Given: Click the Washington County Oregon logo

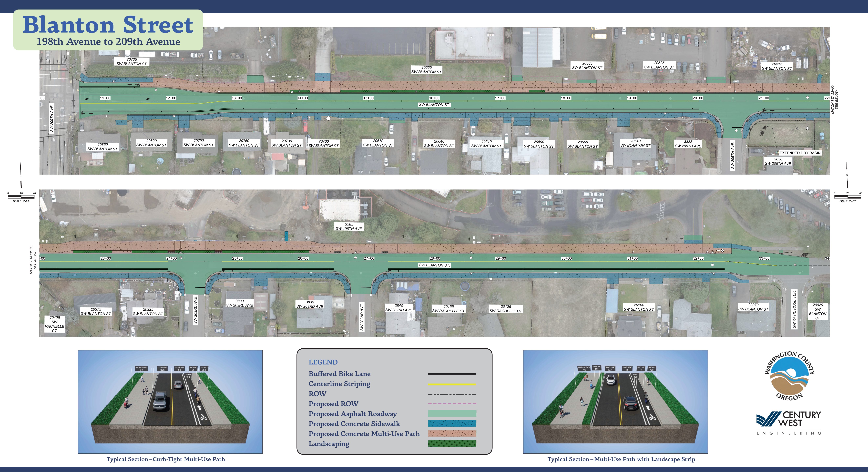Looking at the screenshot, I should click(789, 375).
